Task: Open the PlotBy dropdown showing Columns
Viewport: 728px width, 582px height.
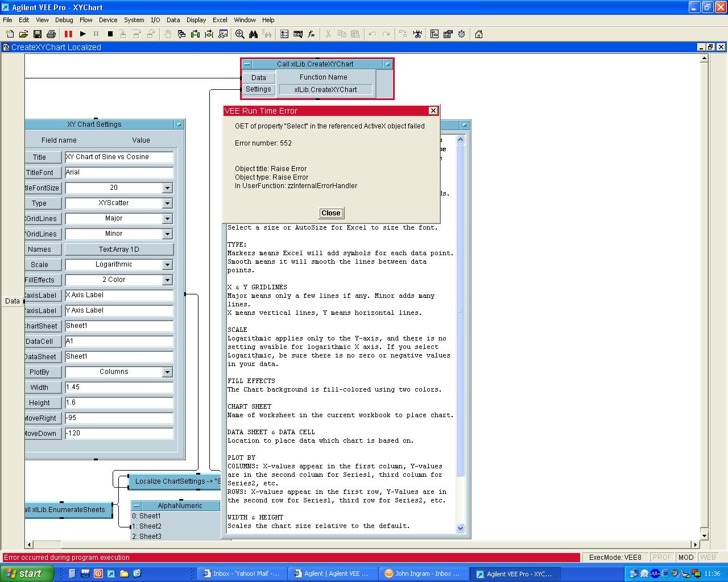Action: pos(167,372)
